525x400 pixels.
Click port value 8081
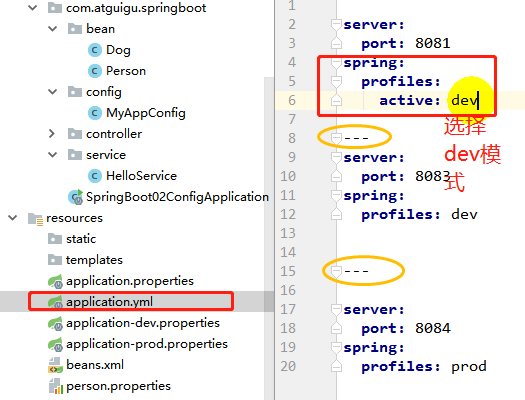point(433,44)
